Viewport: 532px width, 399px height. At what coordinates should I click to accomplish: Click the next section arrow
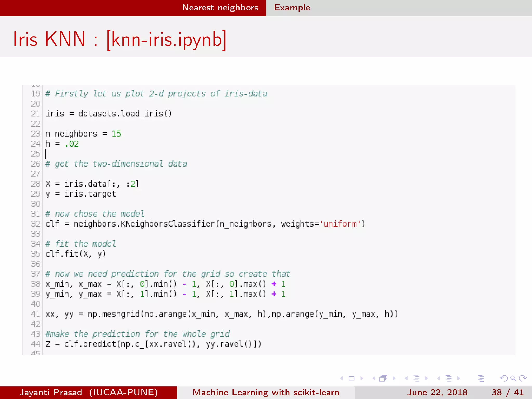pos(459,378)
